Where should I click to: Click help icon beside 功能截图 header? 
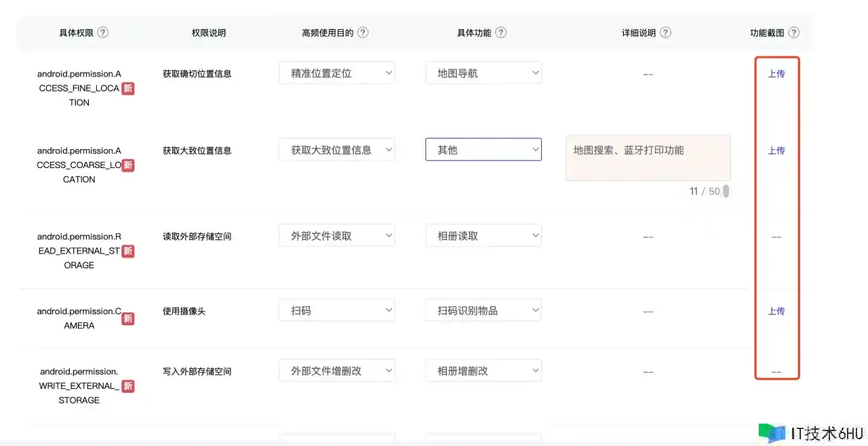(793, 33)
